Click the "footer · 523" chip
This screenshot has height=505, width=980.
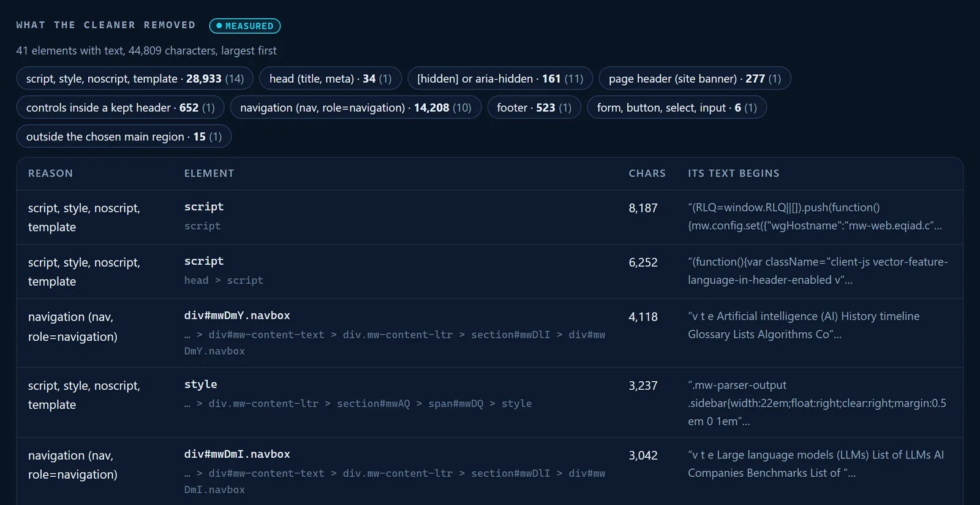(x=534, y=107)
